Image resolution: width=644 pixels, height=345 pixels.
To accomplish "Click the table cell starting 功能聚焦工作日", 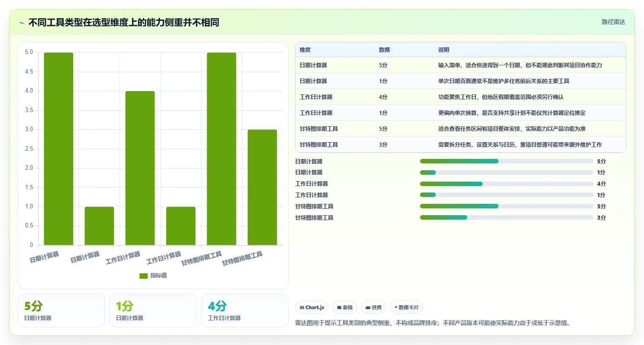I will (501, 97).
